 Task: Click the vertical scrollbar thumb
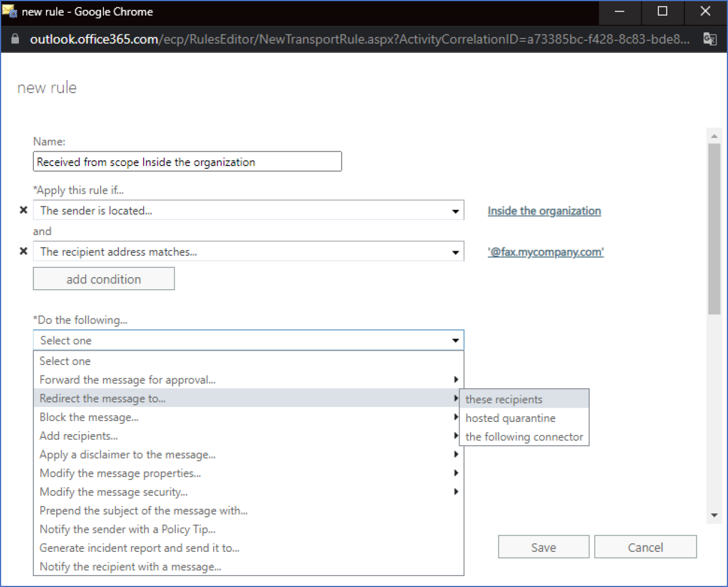click(x=714, y=230)
